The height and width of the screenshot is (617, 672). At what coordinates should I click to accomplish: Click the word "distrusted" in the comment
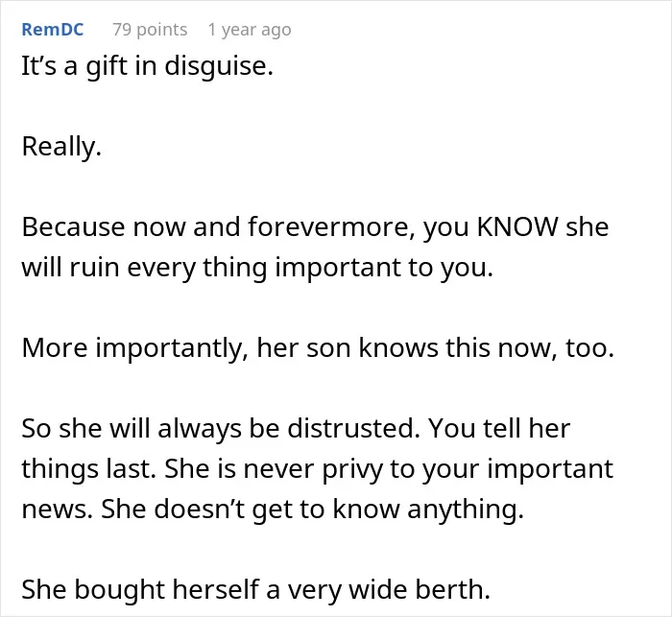353,428
